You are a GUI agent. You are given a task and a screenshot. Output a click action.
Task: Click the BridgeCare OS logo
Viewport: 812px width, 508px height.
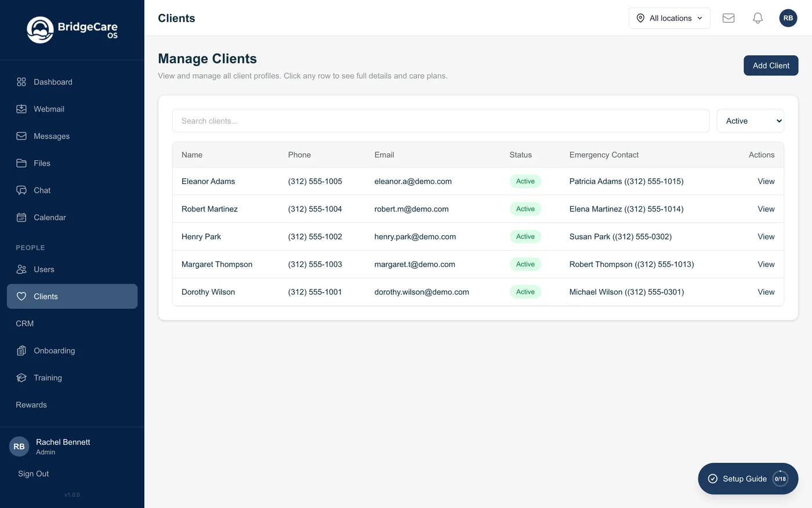[72, 30]
